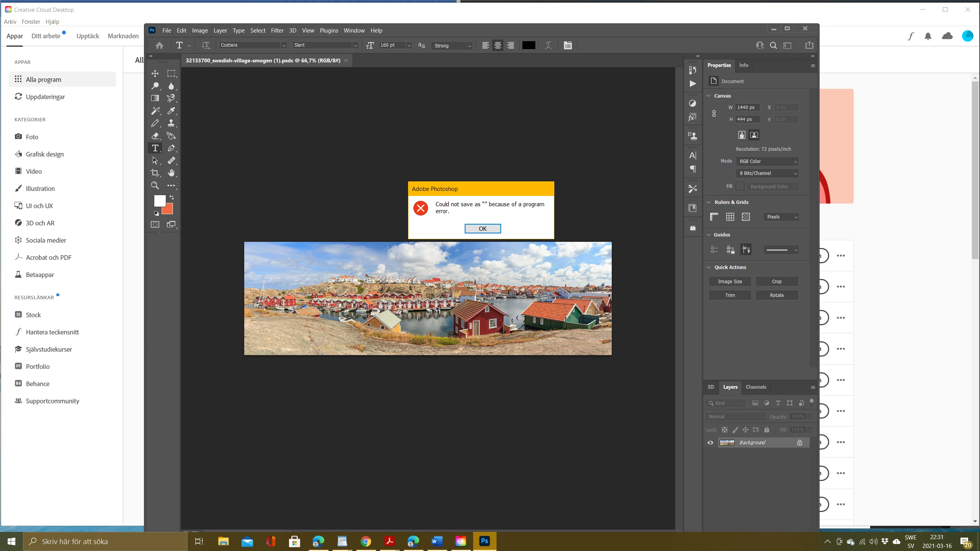Click the black text color swatch
This screenshot has width=980, height=551.
tap(529, 46)
